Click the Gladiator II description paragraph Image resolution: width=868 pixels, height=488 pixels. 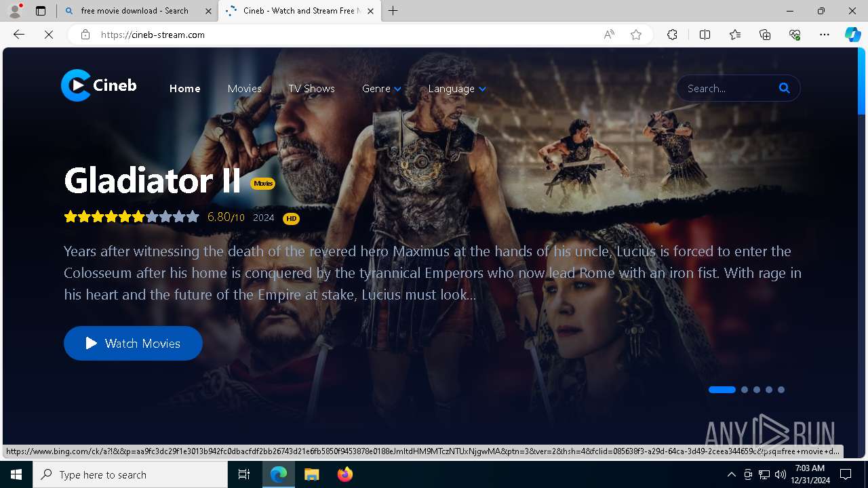pyautogui.click(x=433, y=272)
